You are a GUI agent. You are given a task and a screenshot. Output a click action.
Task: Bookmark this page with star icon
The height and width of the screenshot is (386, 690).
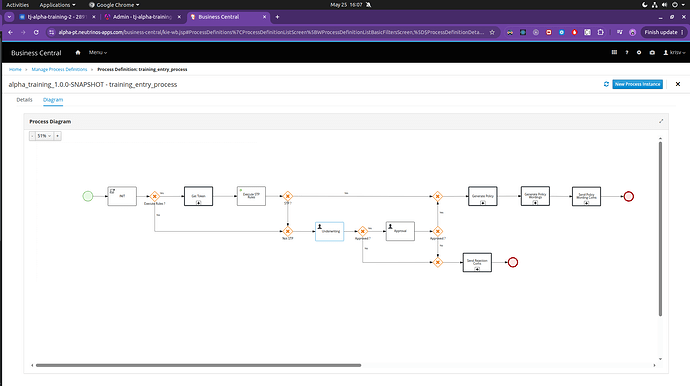coord(492,32)
